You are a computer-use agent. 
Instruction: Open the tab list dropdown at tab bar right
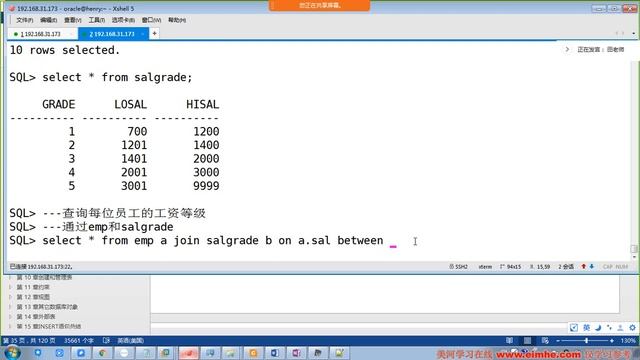[x=633, y=33]
